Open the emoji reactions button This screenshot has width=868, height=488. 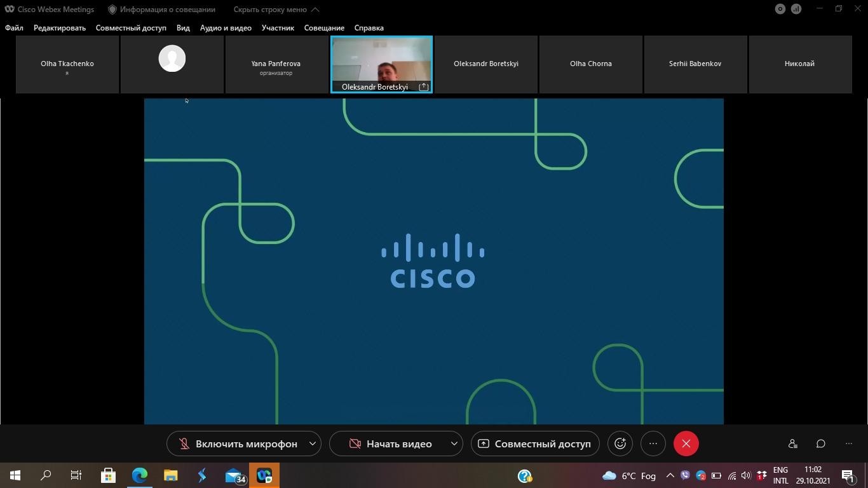620,444
